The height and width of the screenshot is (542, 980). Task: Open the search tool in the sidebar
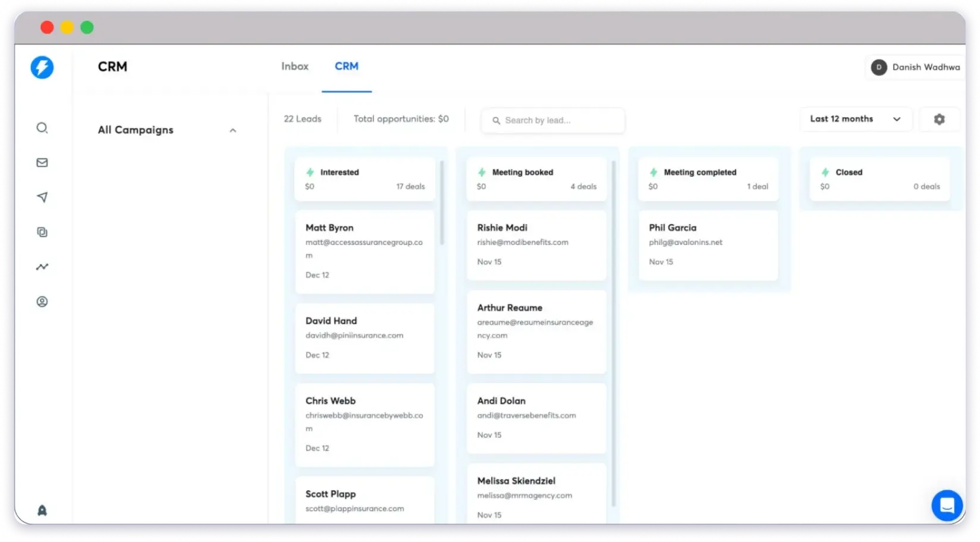[42, 128]
